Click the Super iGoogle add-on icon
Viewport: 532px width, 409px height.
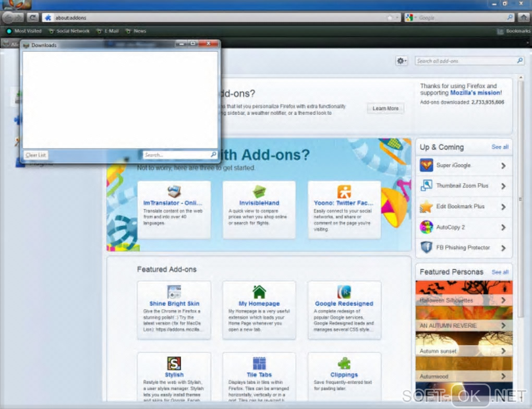426,165
